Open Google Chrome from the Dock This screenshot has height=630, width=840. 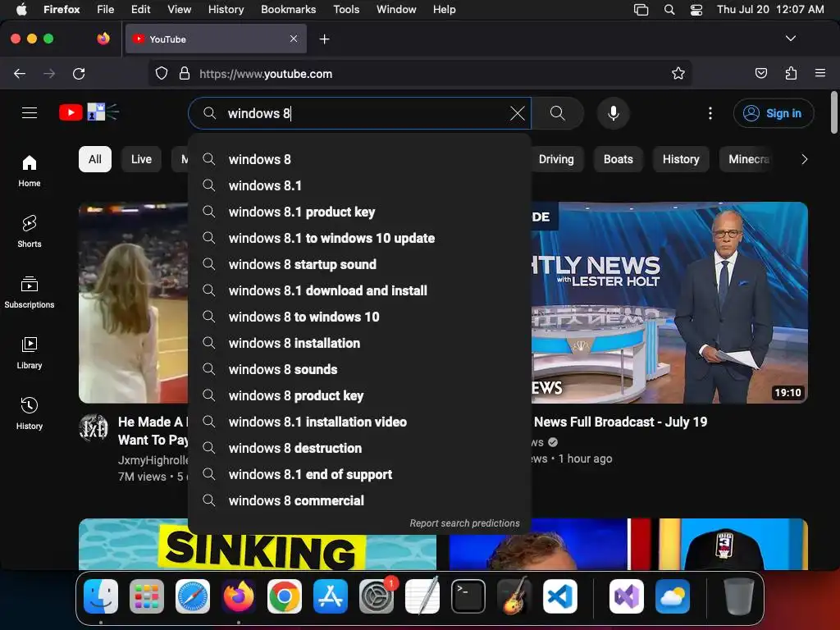[285, 596]
